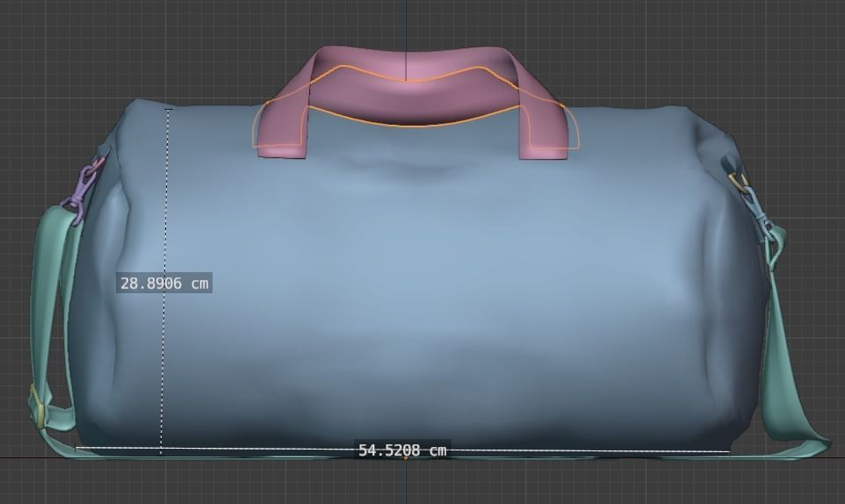This screenshot has width=845, height=504.
Task: Click the 28.8906 cm height measurement label
Action: pyautogui.click(x=164, y=284)
